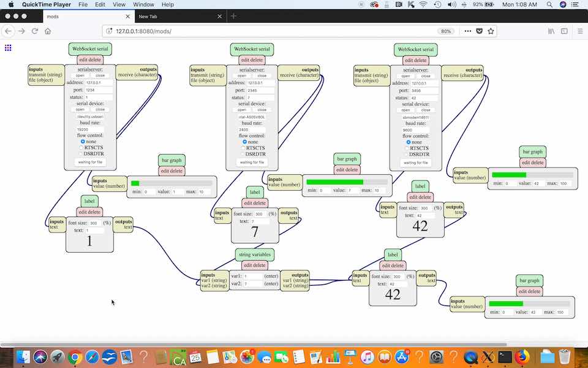The image size is (588, 368).
Task: Bookmark this page with the star icon
Action: [491, 31]
